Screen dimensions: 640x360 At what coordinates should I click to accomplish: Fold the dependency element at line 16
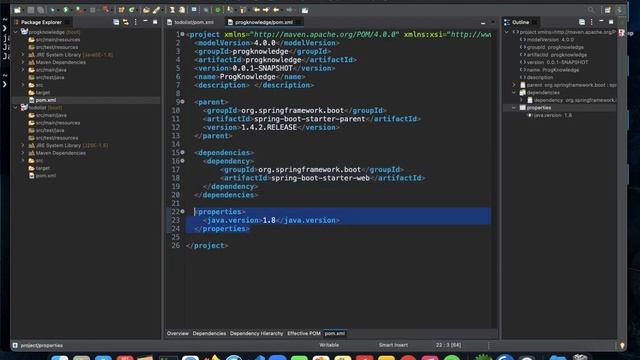pyautogui.click(x=182, y=161)
